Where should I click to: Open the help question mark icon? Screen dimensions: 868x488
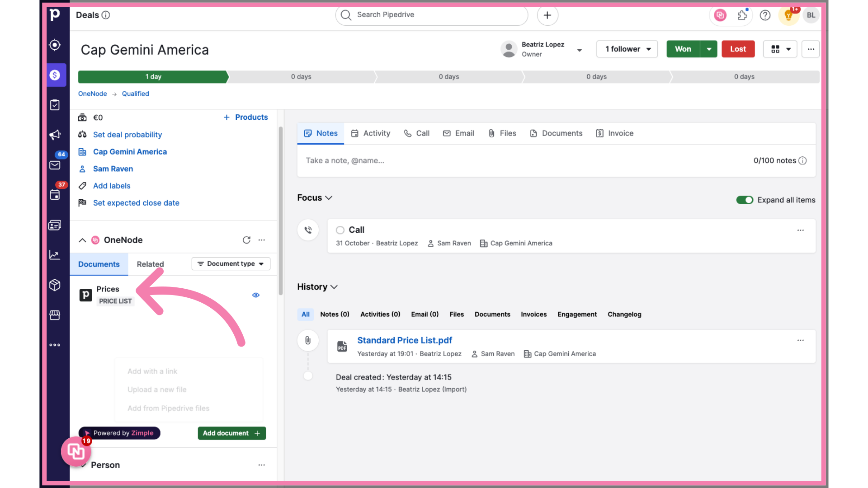click(765, 15)
